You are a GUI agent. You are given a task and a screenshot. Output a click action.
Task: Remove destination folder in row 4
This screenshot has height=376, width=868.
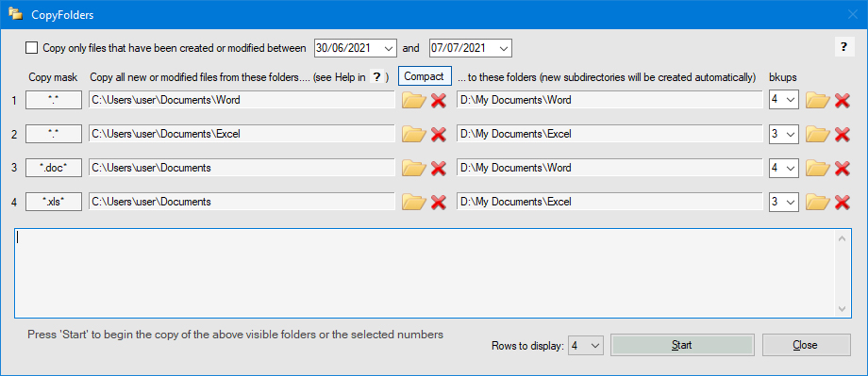pos(842,203)
